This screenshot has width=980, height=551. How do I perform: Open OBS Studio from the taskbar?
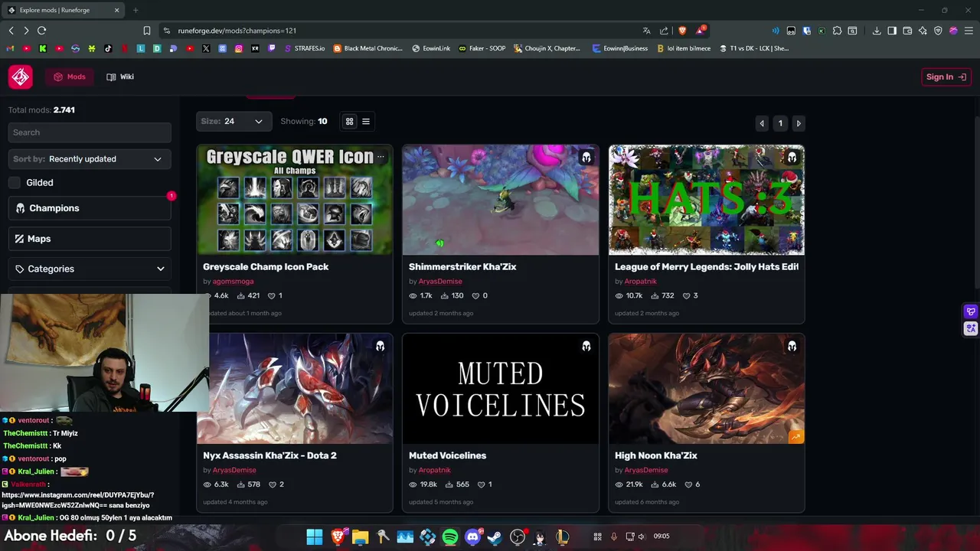point(518,537)
